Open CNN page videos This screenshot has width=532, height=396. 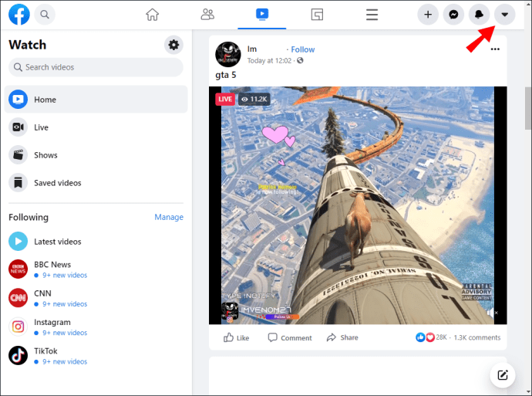(96, 298)
